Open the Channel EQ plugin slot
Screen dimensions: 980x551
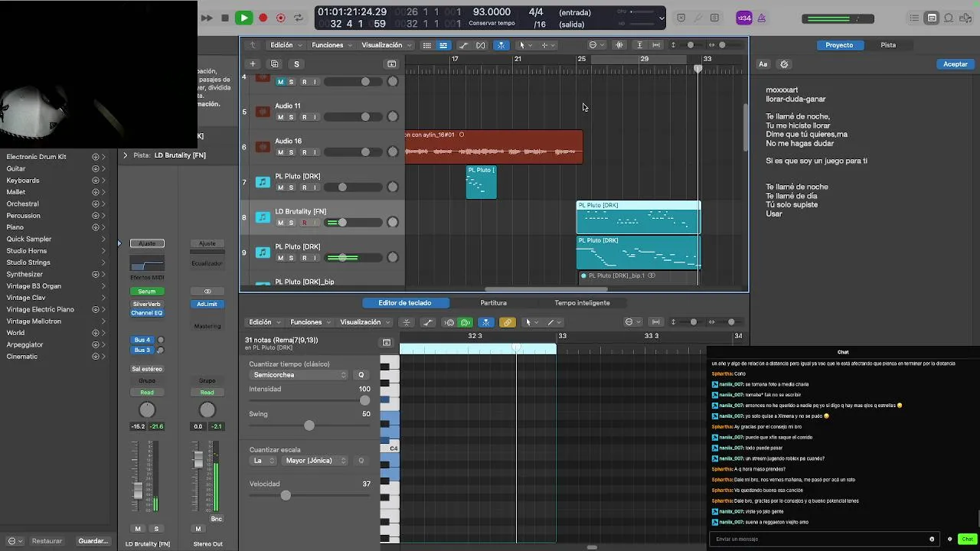146,313
